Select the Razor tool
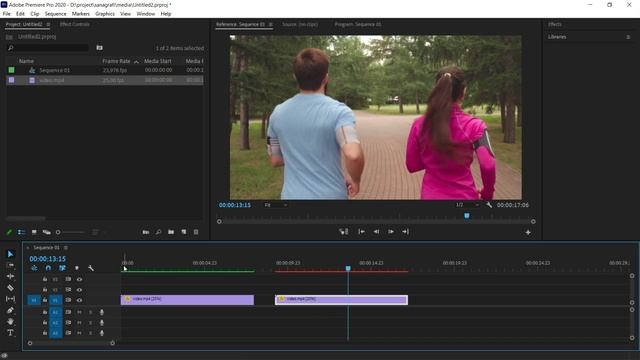640x360 pixels. point(10,288)
